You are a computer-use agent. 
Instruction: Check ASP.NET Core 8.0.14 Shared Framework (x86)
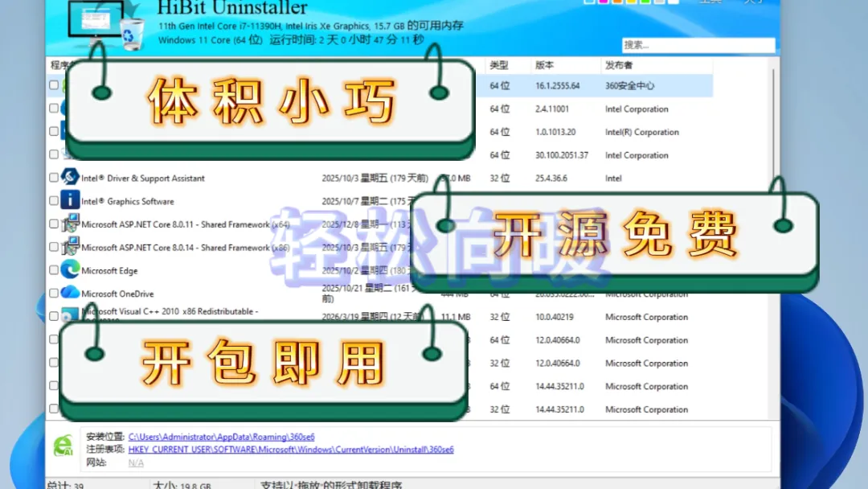coord(54,247)
